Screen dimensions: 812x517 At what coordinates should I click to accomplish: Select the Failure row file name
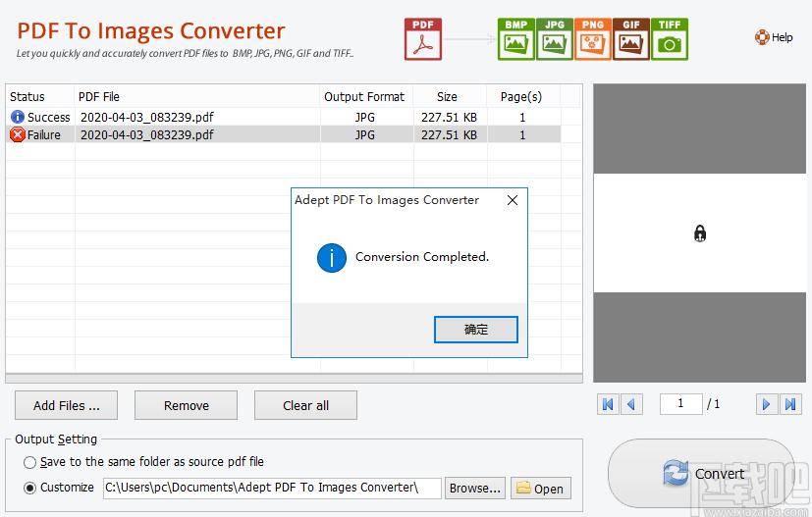(147, 135)
